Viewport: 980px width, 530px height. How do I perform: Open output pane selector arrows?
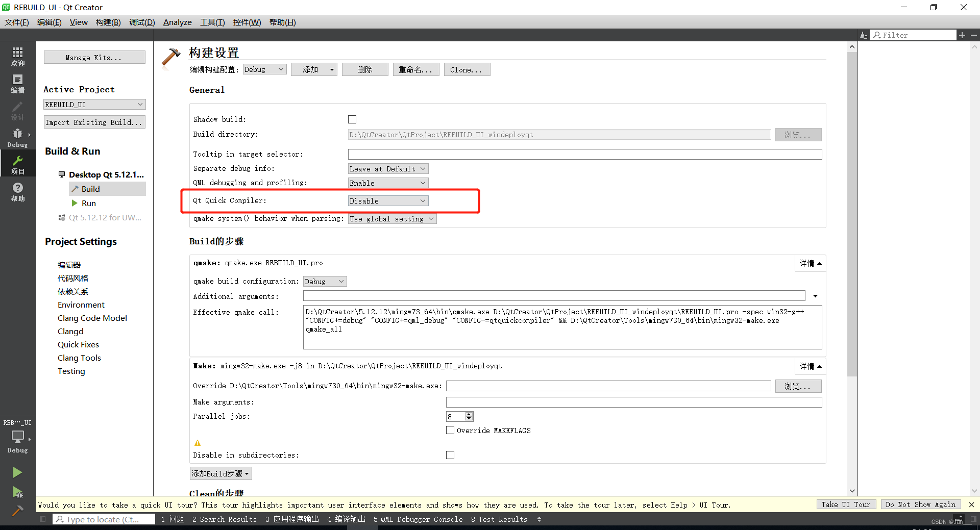pos(540,519)
